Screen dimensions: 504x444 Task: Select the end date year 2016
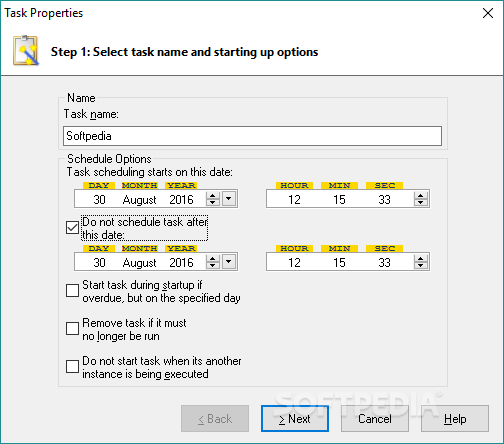pos(181,262)
